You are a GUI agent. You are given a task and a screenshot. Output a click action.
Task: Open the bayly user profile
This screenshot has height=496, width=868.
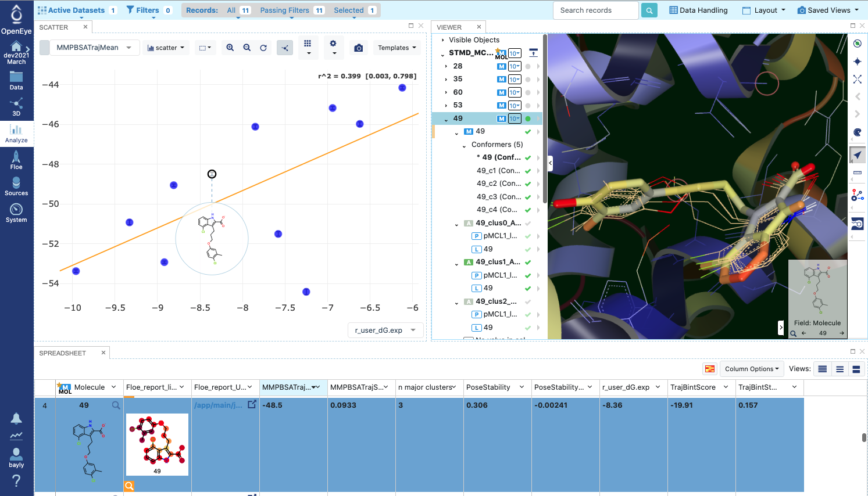(x=16, y=457)
